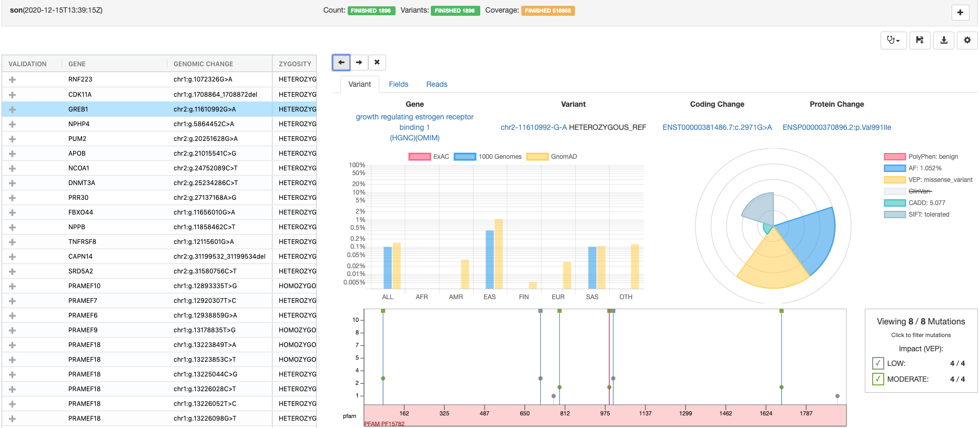Click the Coverage FINISHED 516955 badge
Image resolution: width=980 pixels, height=428 pixels.
(548, 11)
